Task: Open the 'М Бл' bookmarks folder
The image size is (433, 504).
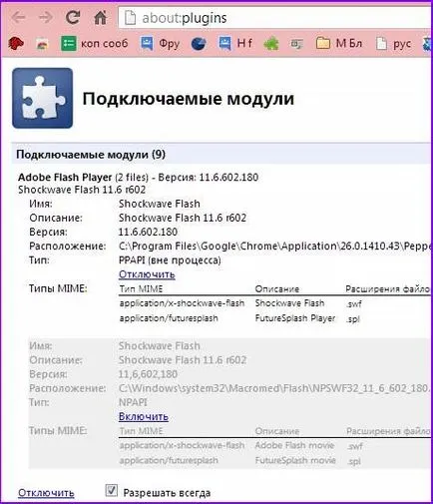Action: pos(339,44)
